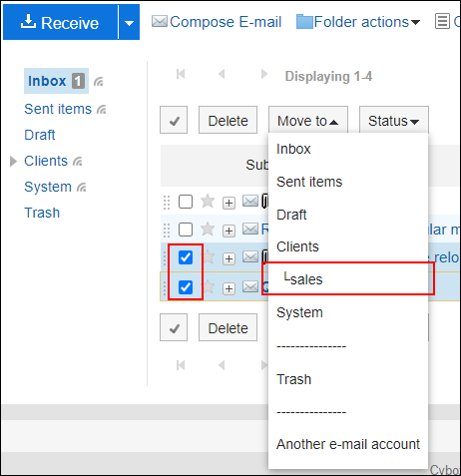Open the Receive dropdown arrow
The height and width of the screenshot is (476, 461).
click(x=129, y=22)
